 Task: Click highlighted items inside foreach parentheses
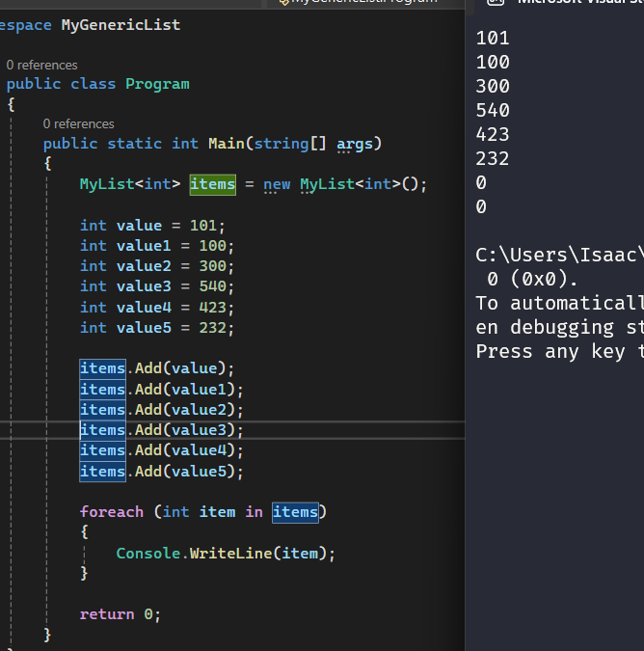click(295, 513)
